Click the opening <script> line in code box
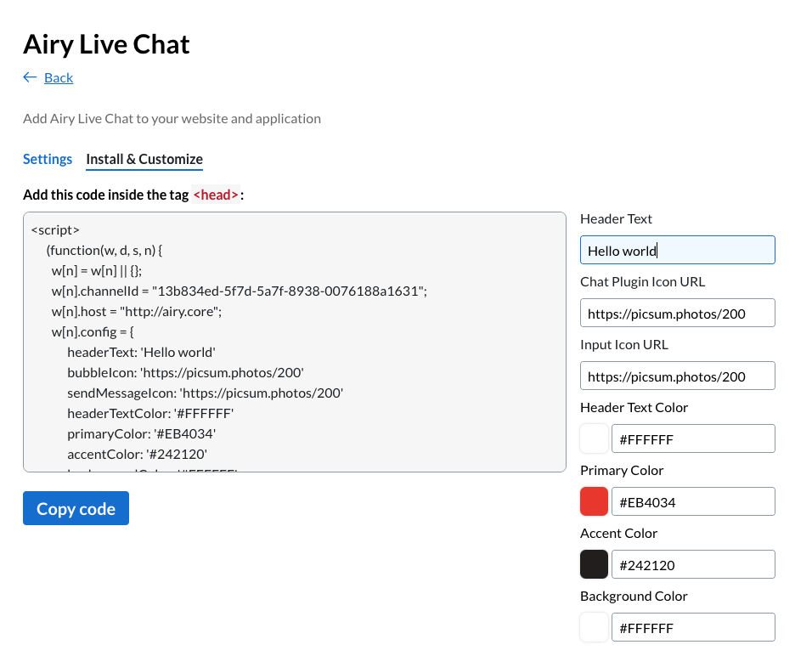The width and height of the screenshot is (812, 656). (x=55, y=229)
